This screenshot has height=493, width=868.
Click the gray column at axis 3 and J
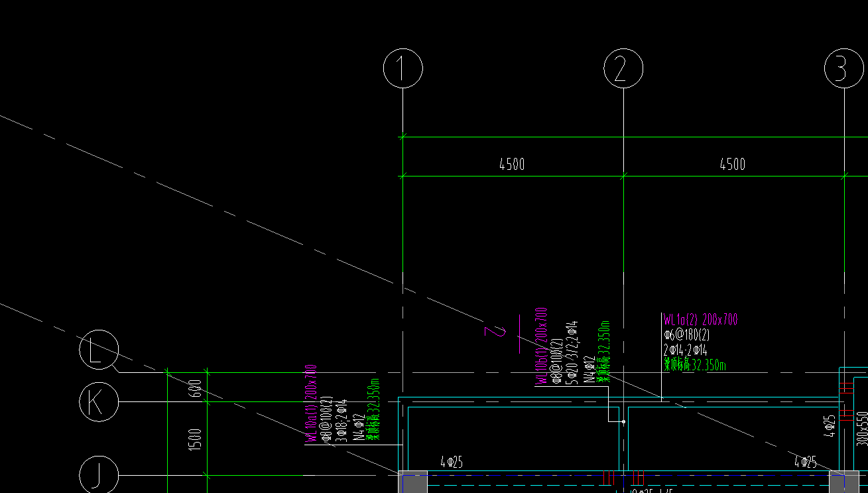843,482
